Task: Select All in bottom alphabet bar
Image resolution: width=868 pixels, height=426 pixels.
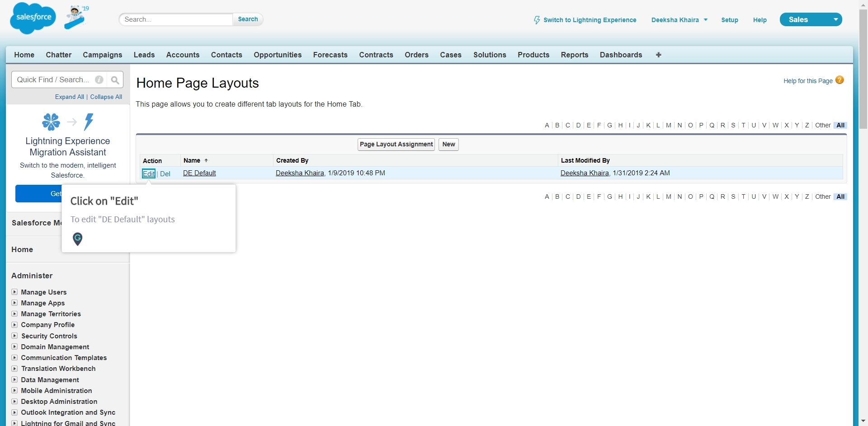Action: [840, 197]
